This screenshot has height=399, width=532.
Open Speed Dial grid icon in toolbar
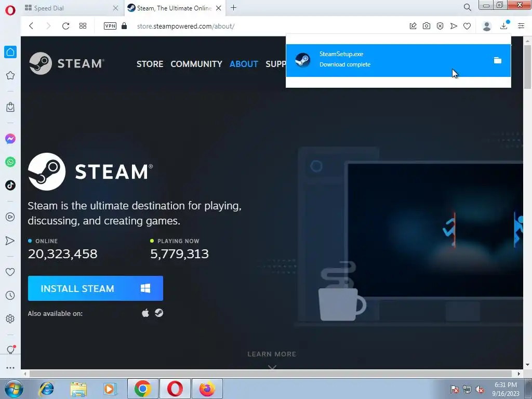point(83,26)
